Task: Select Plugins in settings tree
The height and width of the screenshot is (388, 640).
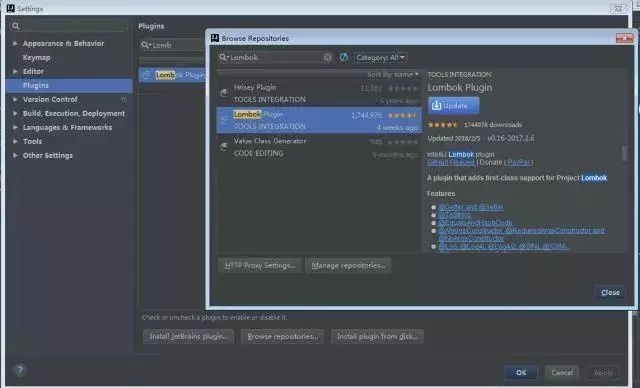Action: (x=69, y=85)
